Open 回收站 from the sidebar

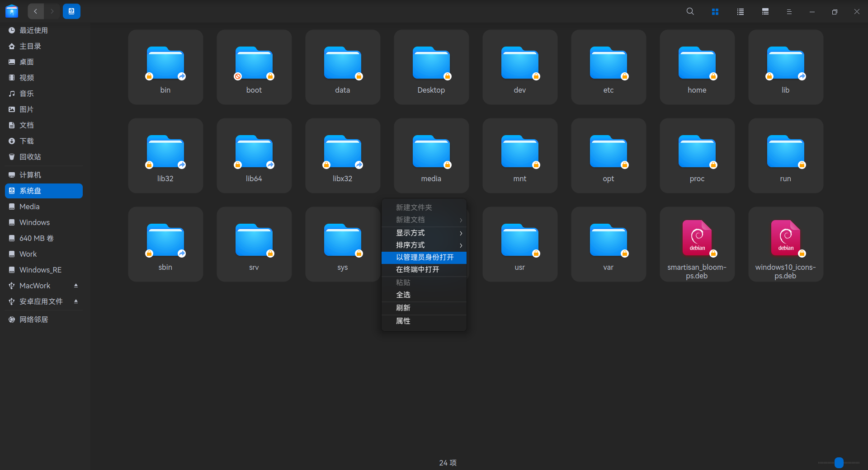click(30, 157)
